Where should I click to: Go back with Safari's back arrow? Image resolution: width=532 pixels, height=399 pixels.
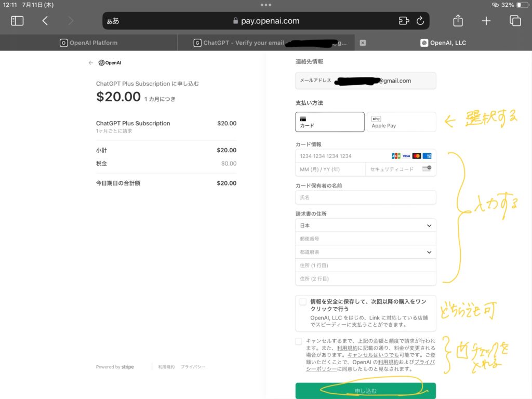(x=45, y=21)
